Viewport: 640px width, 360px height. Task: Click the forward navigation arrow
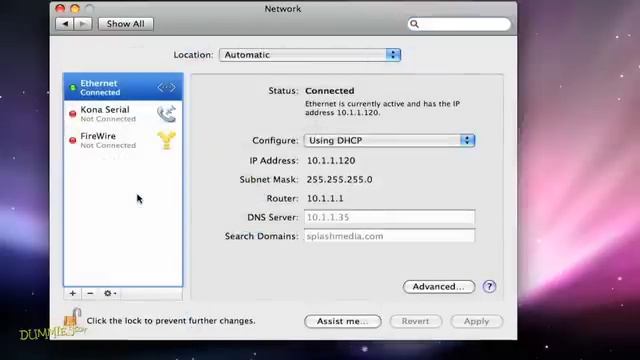[83, 24]
